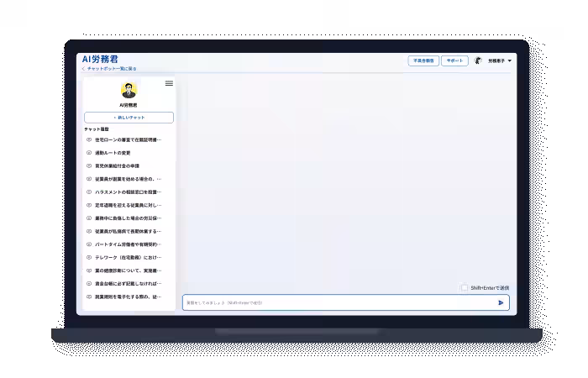Start a new chat with 新しいチャット
Viewport: 588px width, 378px height.
click(x=129, y=118)
